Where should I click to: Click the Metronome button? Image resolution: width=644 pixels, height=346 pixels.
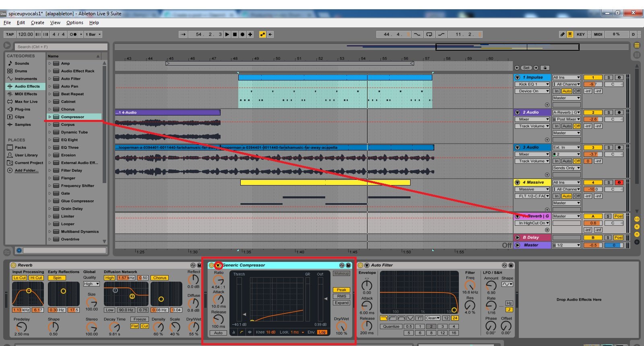tap(73, 35)
